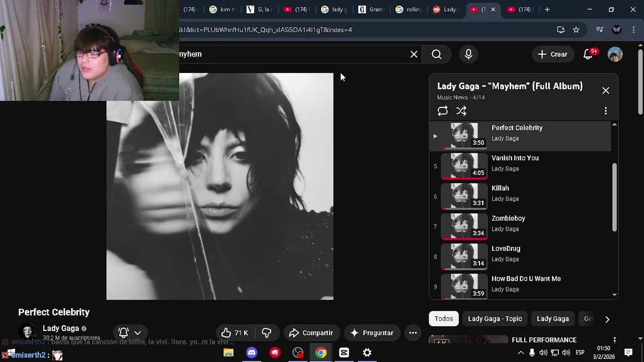
Task: Click the Perfect Celebrity playlist row
Action: click(521, 136)
